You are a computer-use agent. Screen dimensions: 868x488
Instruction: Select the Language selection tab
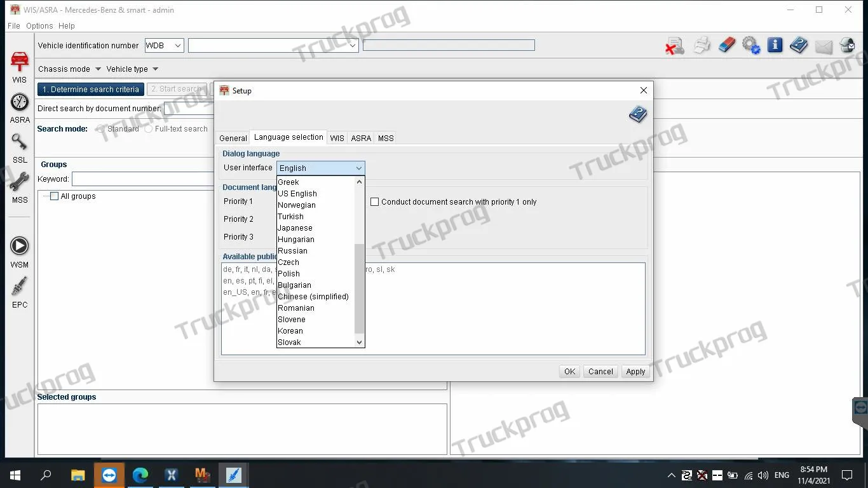click(x=288, y=137)
